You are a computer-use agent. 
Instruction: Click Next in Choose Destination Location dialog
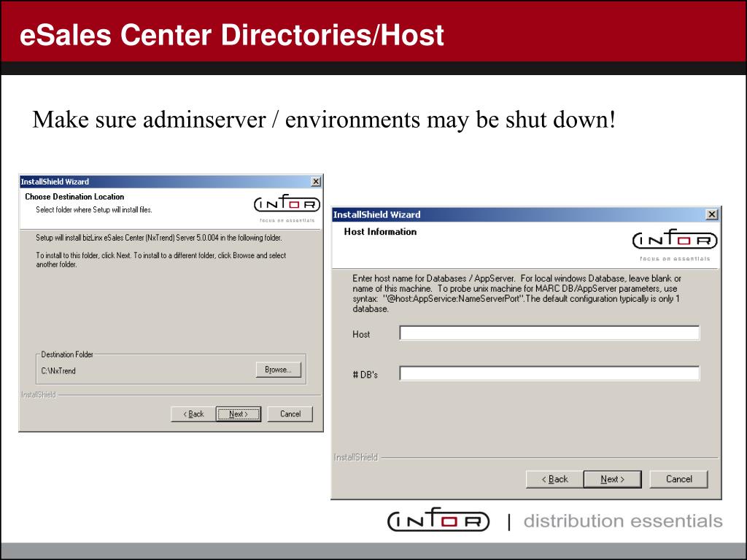click(x=239, y=414)
